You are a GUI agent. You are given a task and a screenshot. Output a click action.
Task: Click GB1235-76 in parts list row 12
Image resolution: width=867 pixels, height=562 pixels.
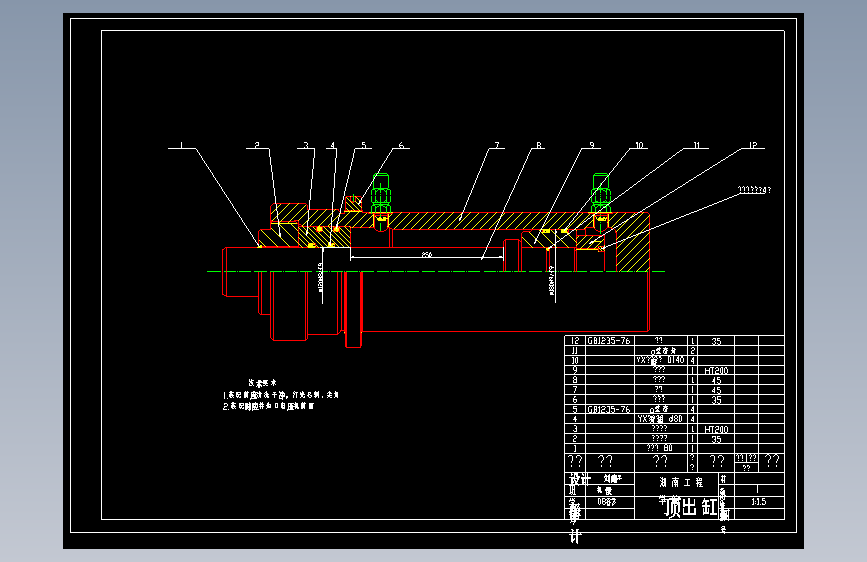click(x=608, y=341)
